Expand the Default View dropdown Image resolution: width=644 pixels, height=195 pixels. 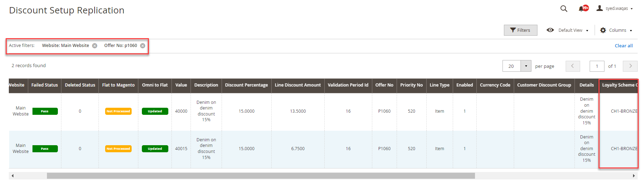click(567, 30)
